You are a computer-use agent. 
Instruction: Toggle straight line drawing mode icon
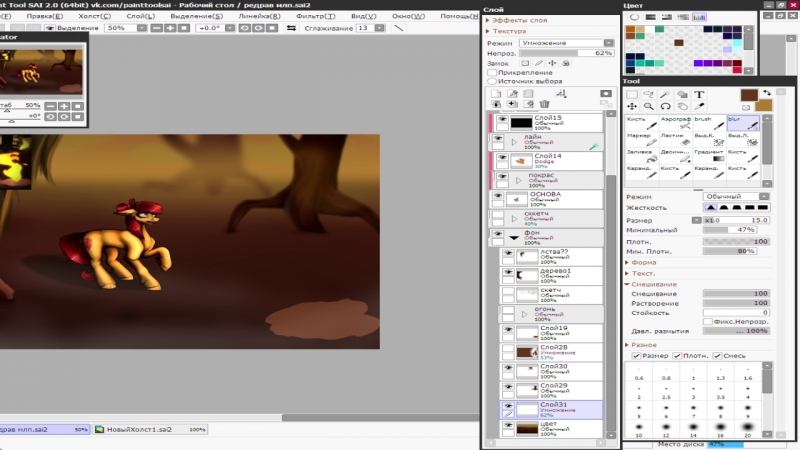pyautogui.click(x=398, y=28)
